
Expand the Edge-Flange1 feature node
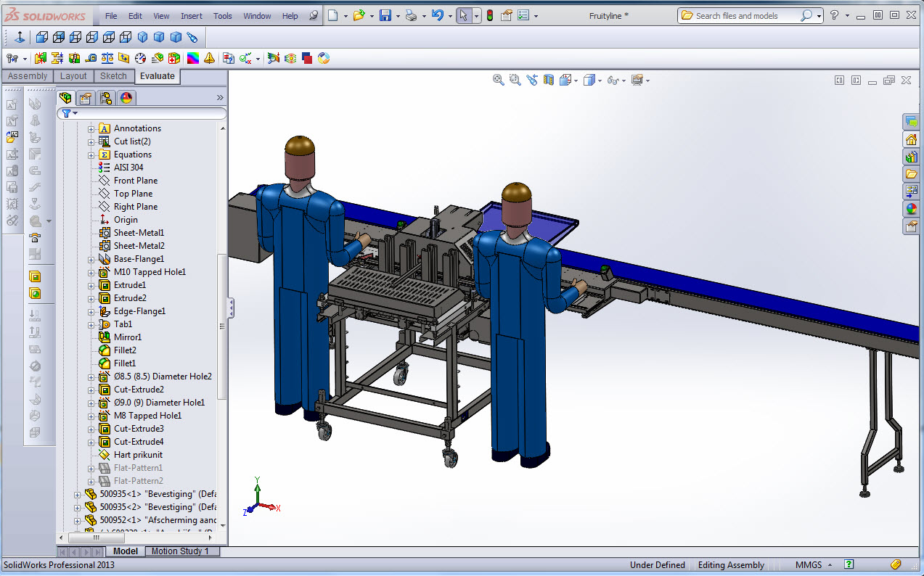pyautogui.click(x=91, y=311)
